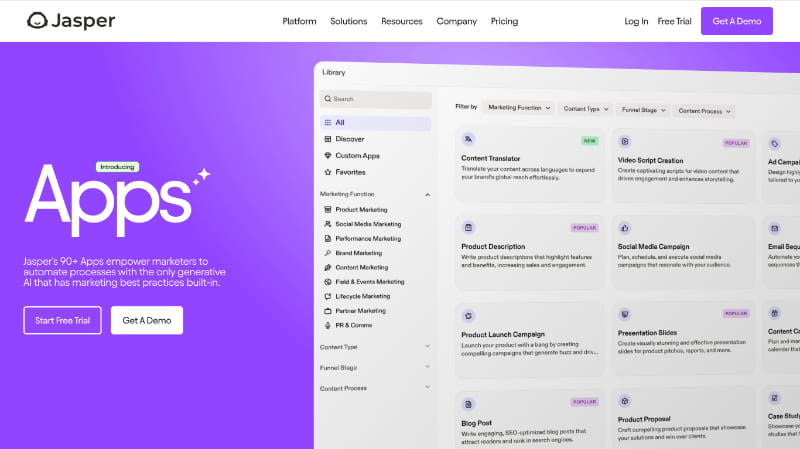Click the Favorites star icon
The width and height of the screenshot is (800, 449).
pyautogui.click(x=327, y=172)
